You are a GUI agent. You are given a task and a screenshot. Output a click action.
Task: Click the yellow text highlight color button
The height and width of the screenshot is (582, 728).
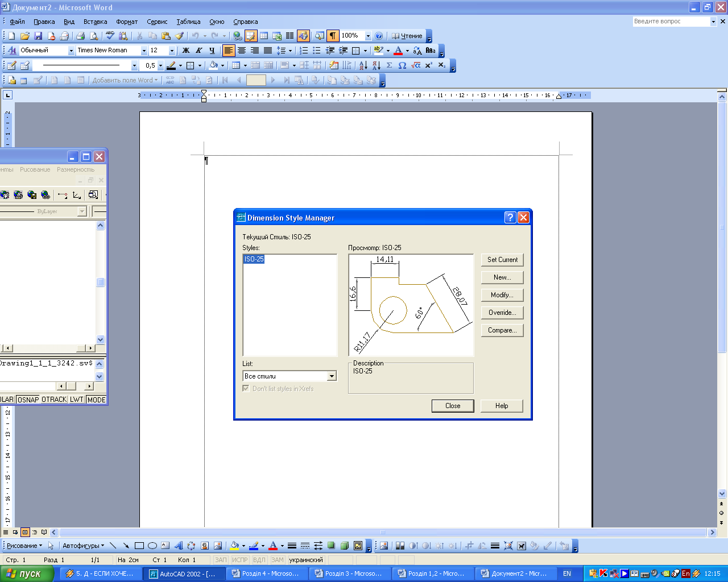pos(378,51)
